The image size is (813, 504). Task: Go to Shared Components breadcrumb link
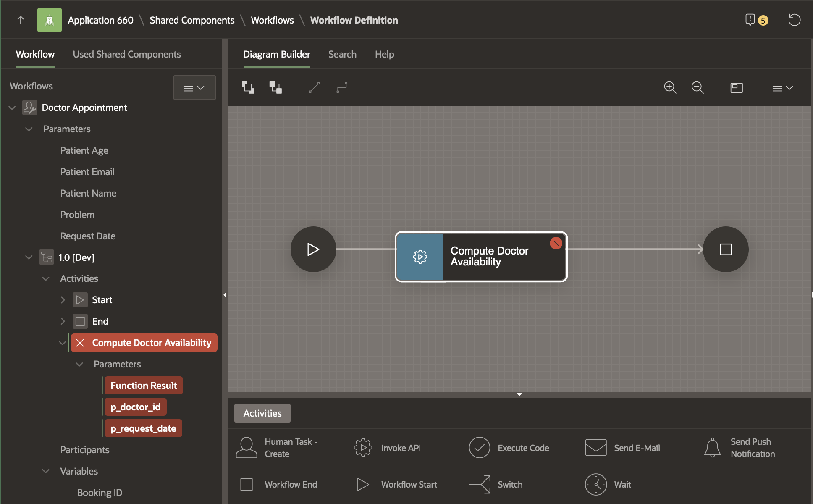192,20
